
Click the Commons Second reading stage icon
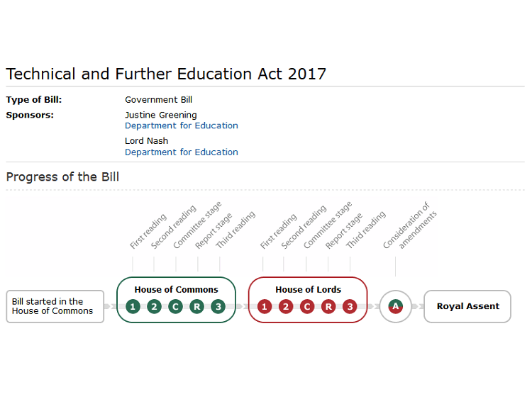pos(154,306)
